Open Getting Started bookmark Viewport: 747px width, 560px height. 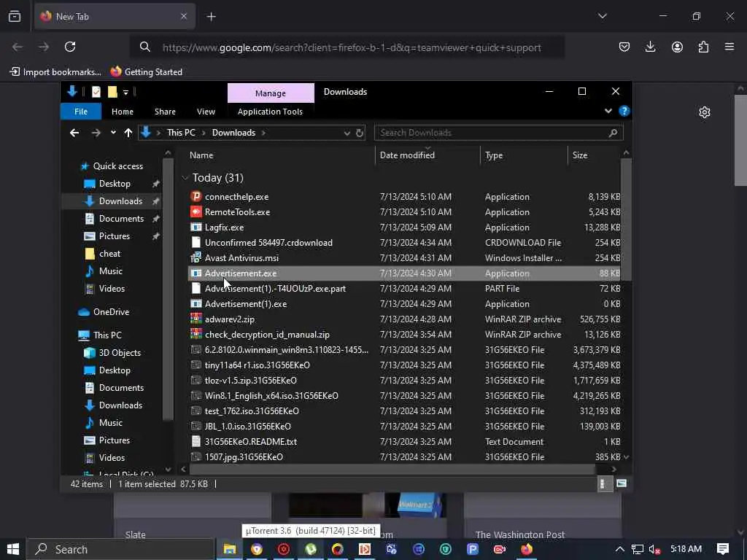coord(146,72)
